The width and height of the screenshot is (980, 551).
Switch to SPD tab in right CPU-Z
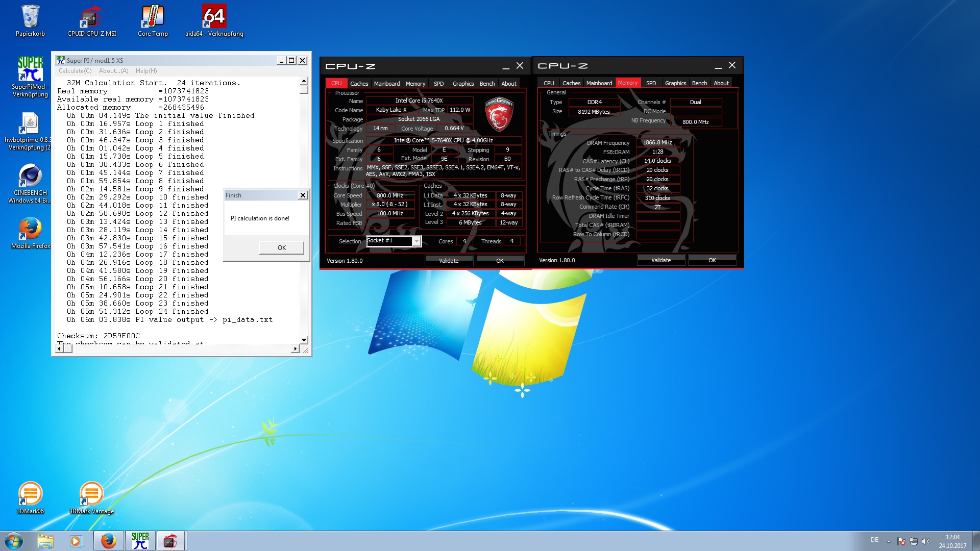pyautogui.click(x=651, y=83)
